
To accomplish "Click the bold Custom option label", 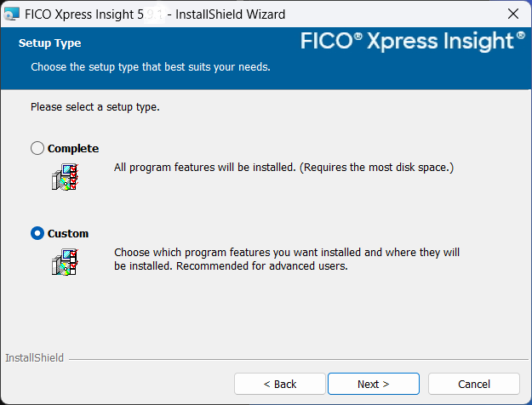I will (68, 234).
